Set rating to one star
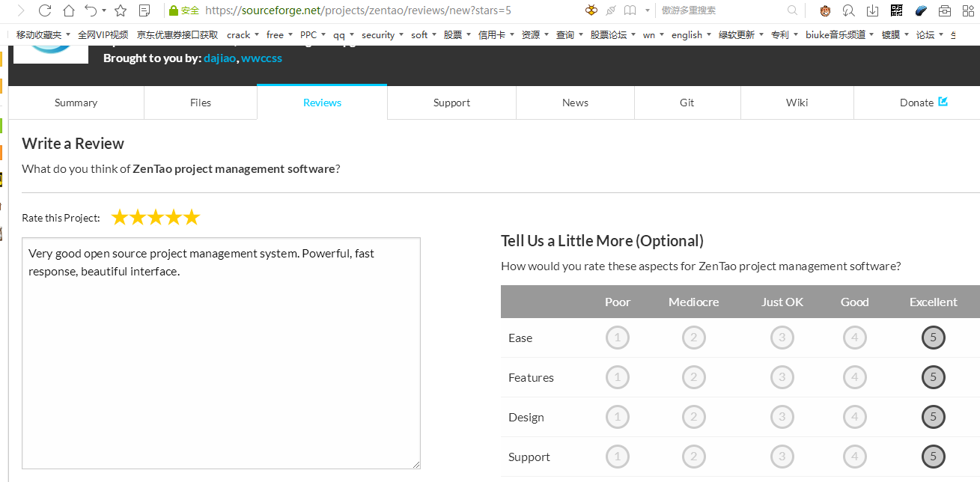The height and width of the screenshot is (482, 980). (x=120, y=217)
